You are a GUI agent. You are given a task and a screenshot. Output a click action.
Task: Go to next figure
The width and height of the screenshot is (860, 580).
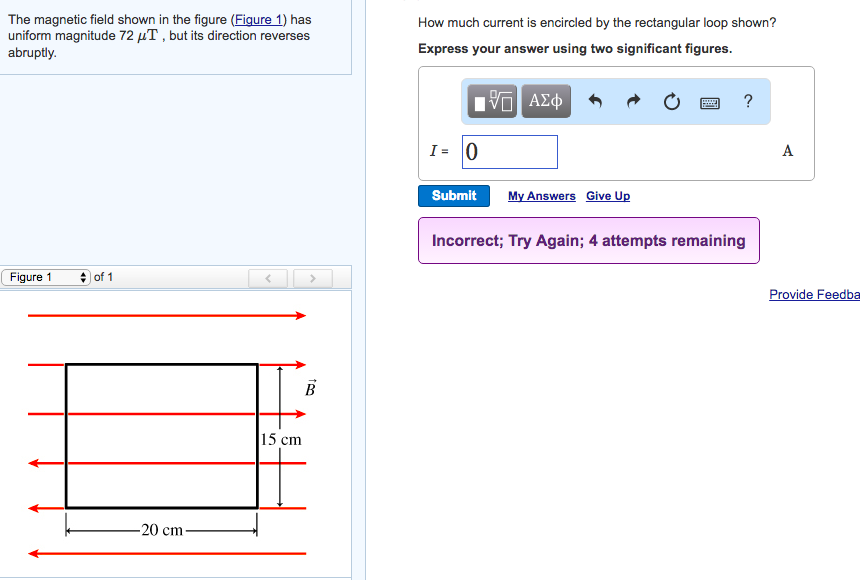(313, 278)
